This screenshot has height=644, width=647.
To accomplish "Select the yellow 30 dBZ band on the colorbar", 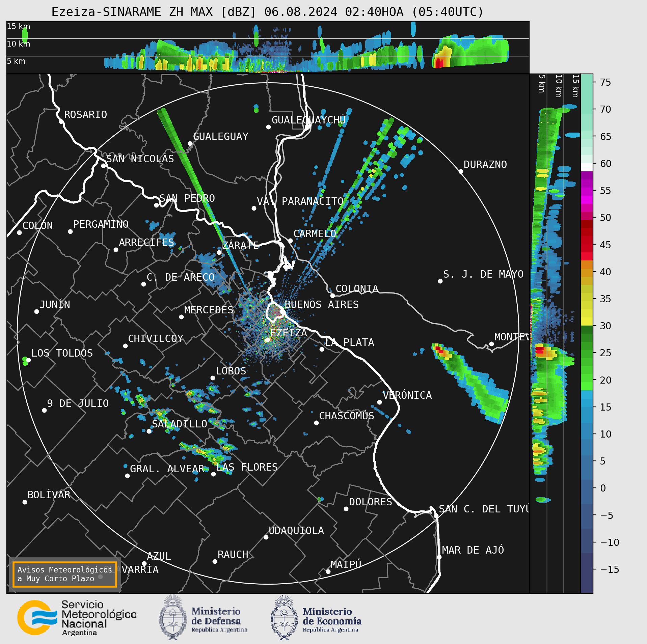I will point(587,321).
